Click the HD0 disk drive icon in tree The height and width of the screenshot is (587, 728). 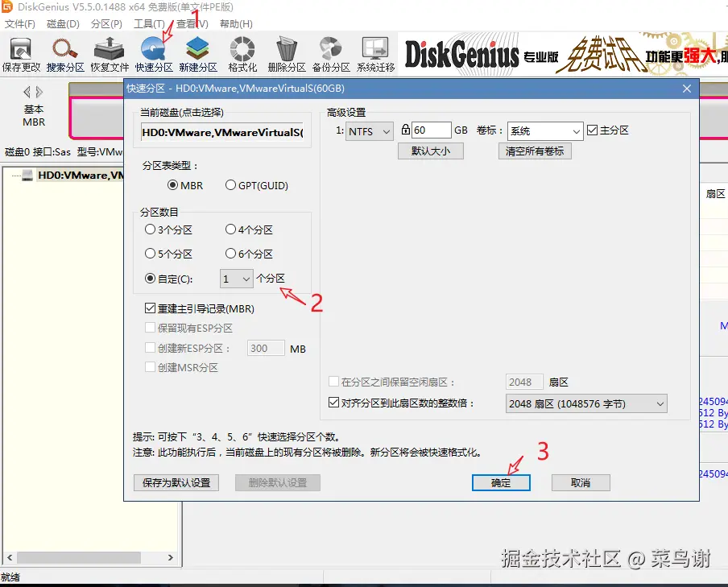tap(27, 175)
